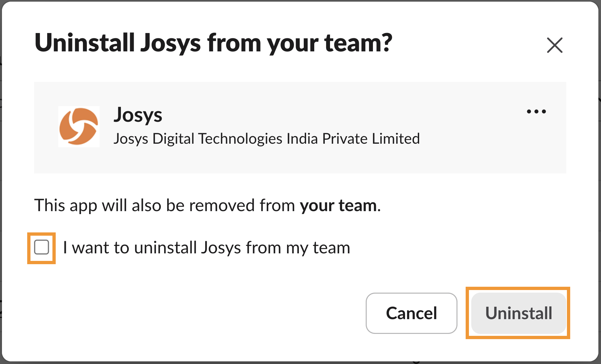601x364 pixels.
Task: Check the uninstall confirmation checkbox
Action: 42,247
